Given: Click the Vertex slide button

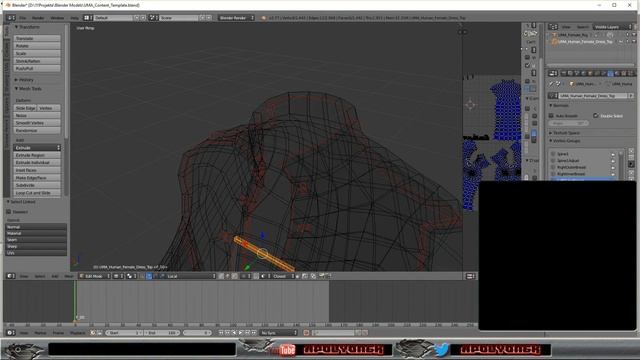Looking at the screenshot, I should tap(49, 108).
